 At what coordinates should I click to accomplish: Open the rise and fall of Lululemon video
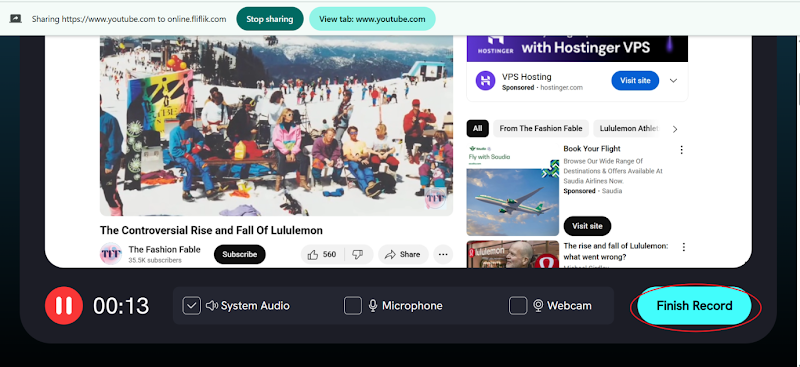(x=615, y=251)
